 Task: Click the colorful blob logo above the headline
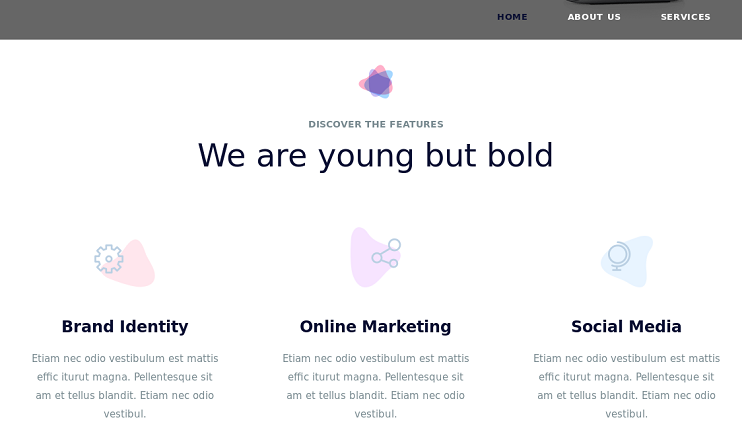pyautogui.click(x=376, y=83)
